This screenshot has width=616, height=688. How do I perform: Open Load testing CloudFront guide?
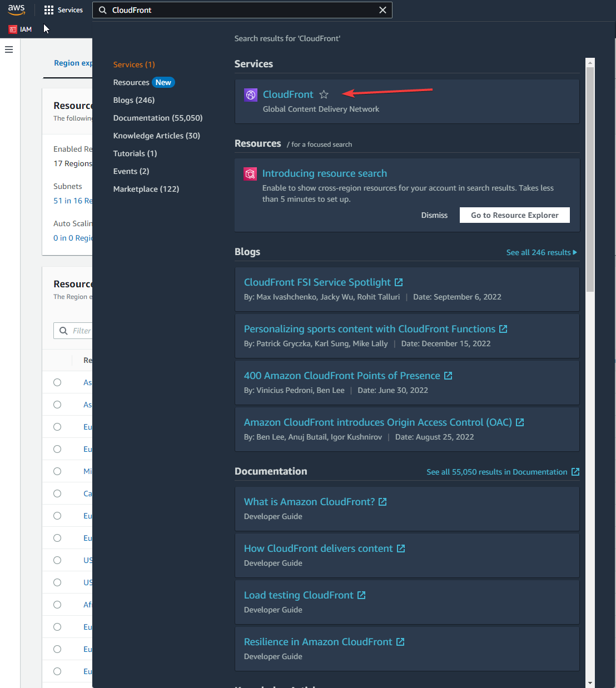(299, 595)
